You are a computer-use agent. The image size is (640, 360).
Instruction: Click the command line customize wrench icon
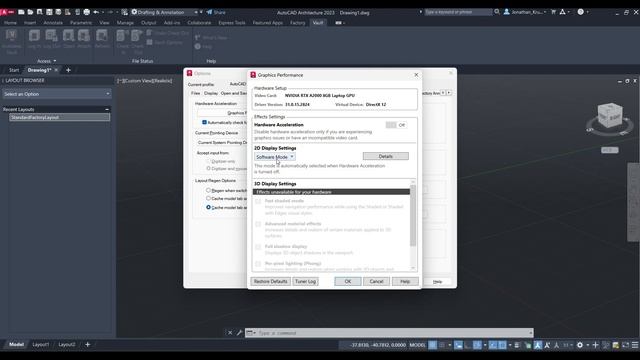coord(240,333)
